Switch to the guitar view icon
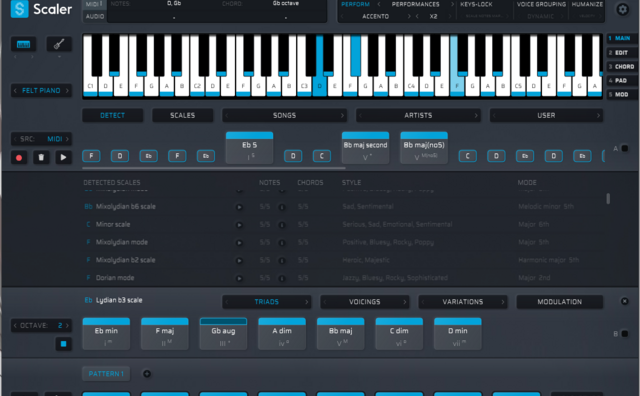This screenshot has height=396, width=640. [59, 44]
